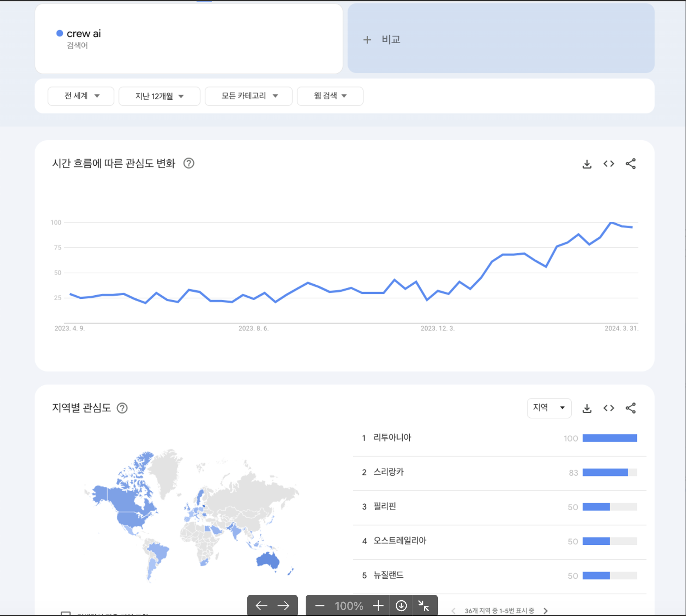The height and width of the screenshot is (616, 686).
Task: Open the 웹 검색 search type dropdown
Action: (x=330, y=96)
